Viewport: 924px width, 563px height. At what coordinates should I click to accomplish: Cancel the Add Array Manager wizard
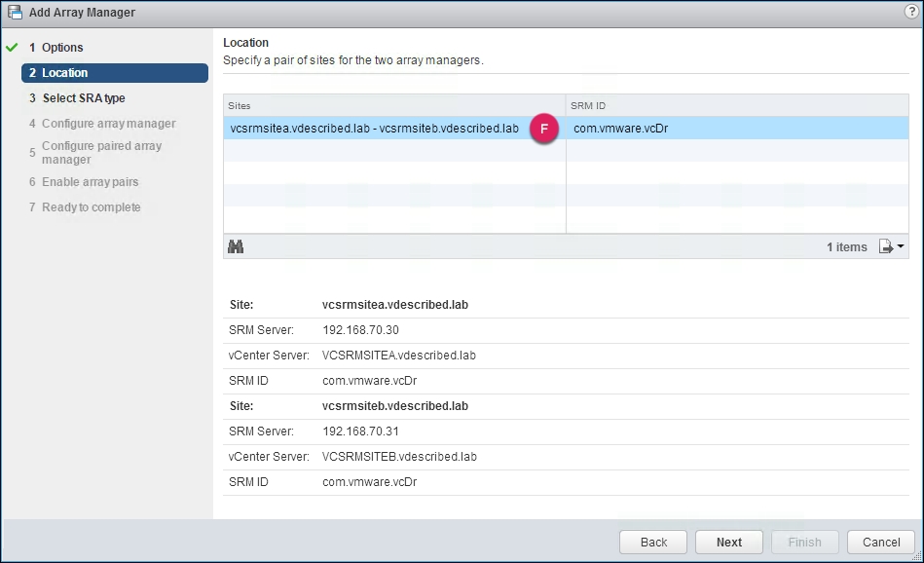click(x=879, y=542)
